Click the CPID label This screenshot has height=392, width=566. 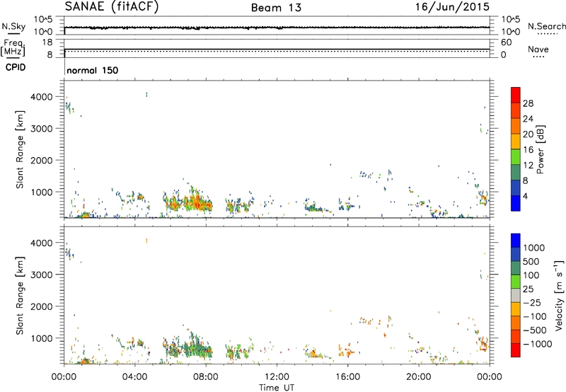16,67
